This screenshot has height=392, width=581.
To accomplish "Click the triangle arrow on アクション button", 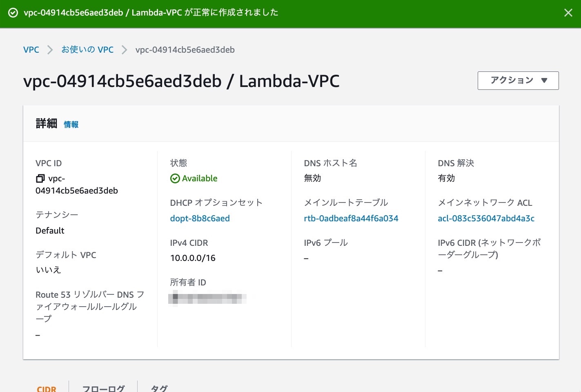I will (x=545, y=80).
